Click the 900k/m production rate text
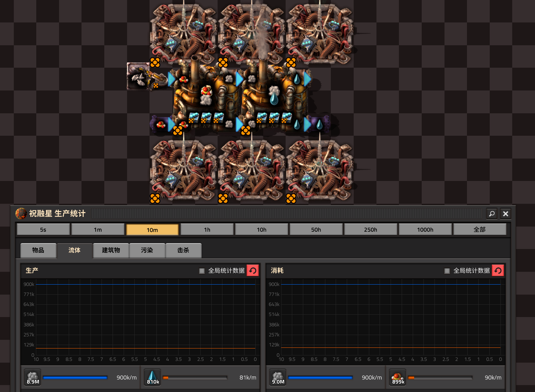The width and height of the screenshot is (535, 392). click(126, 377)
